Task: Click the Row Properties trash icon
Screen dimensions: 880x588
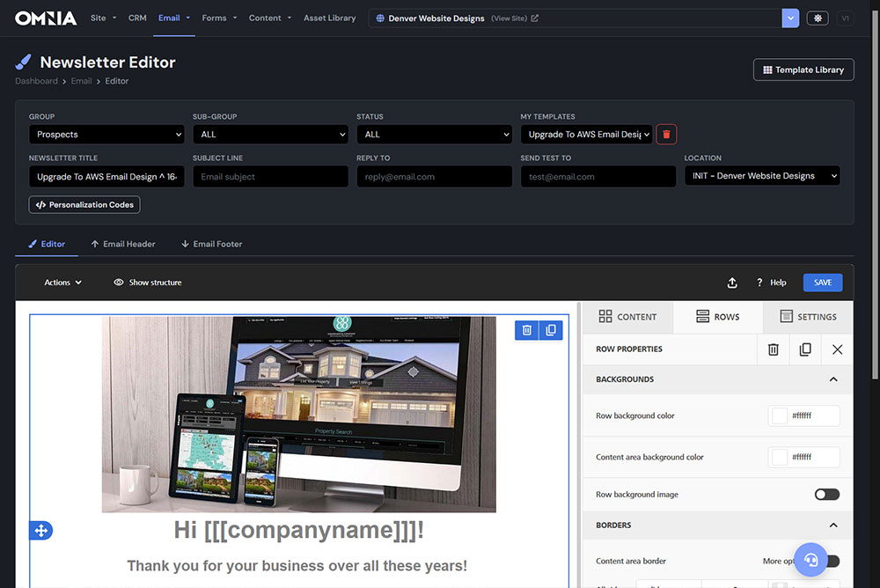Action: (773, 349)
